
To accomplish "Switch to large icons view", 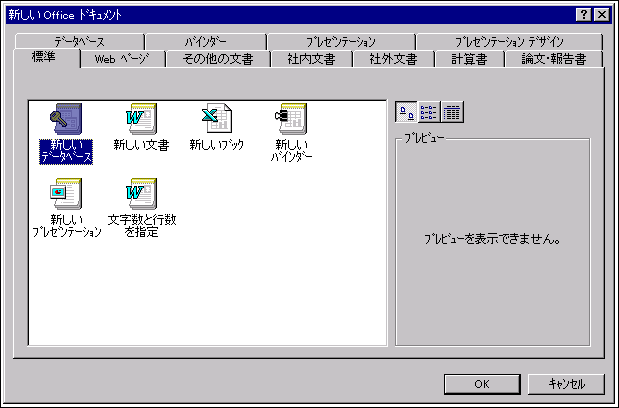I will point(406,112).
